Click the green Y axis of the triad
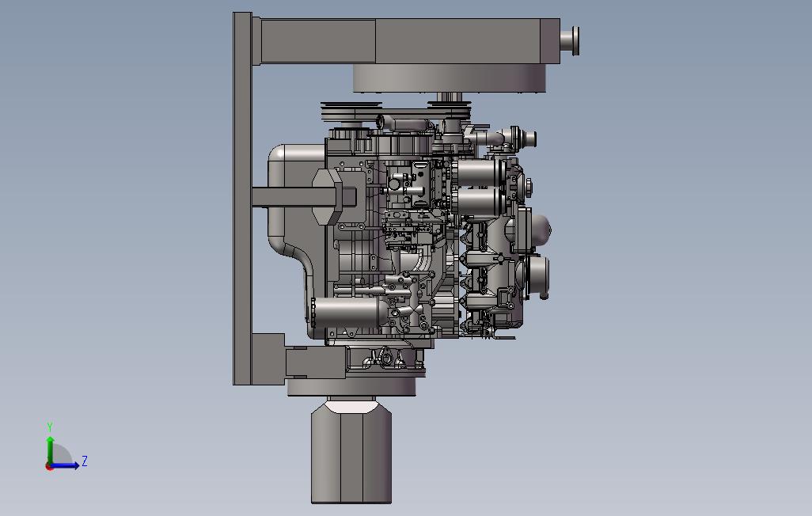The height and width of the screenshot is (516, 812). point(50,450)
